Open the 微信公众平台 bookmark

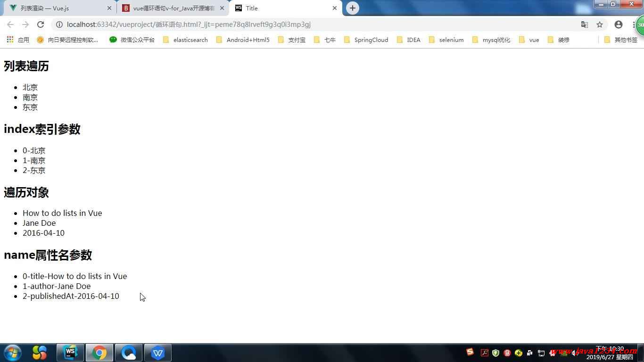[132, 40]
